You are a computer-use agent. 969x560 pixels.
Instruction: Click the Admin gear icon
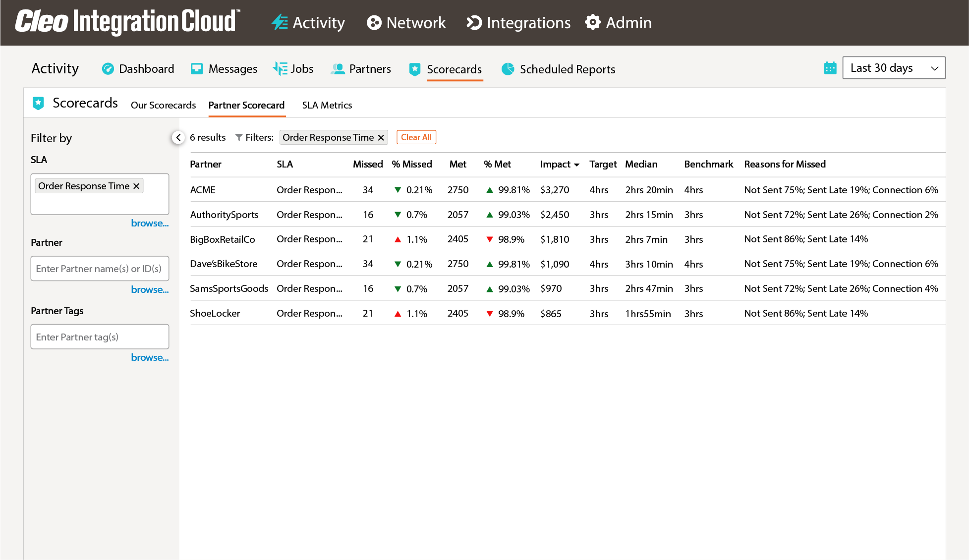593,23
